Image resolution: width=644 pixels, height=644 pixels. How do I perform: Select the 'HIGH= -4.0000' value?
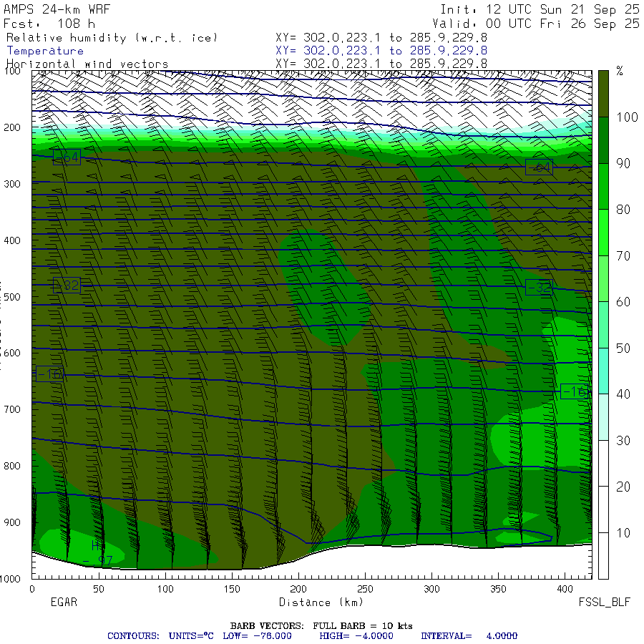point(356,636)
